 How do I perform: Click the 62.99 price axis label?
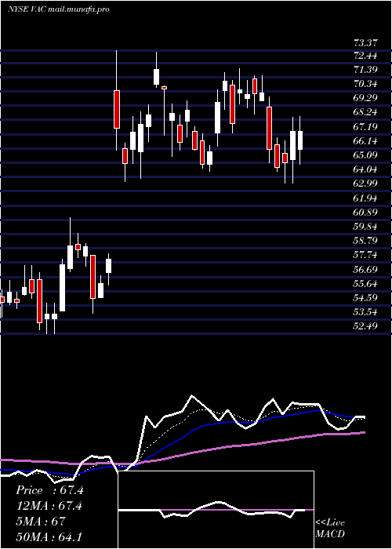point(366,184)
